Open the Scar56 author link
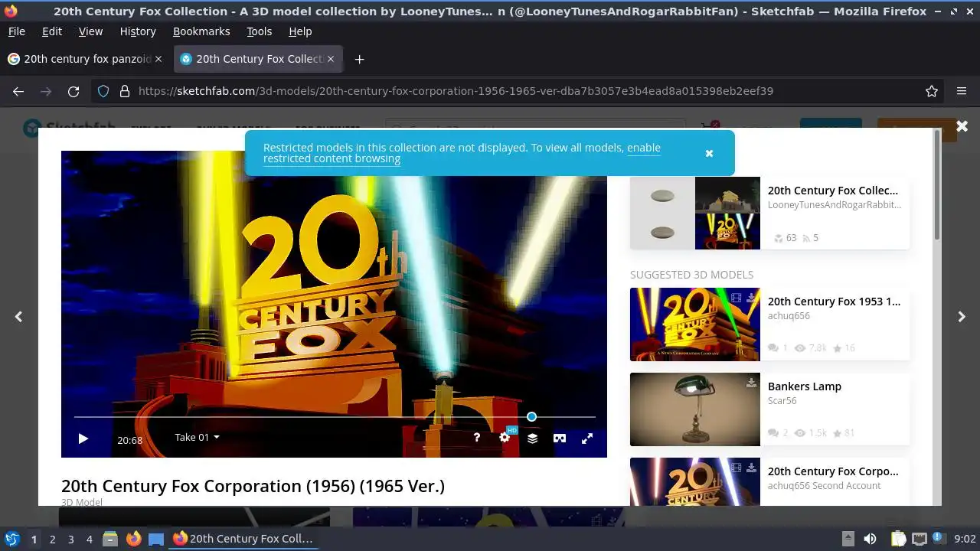This screenshot has height=551, width=980. point(782,400)
